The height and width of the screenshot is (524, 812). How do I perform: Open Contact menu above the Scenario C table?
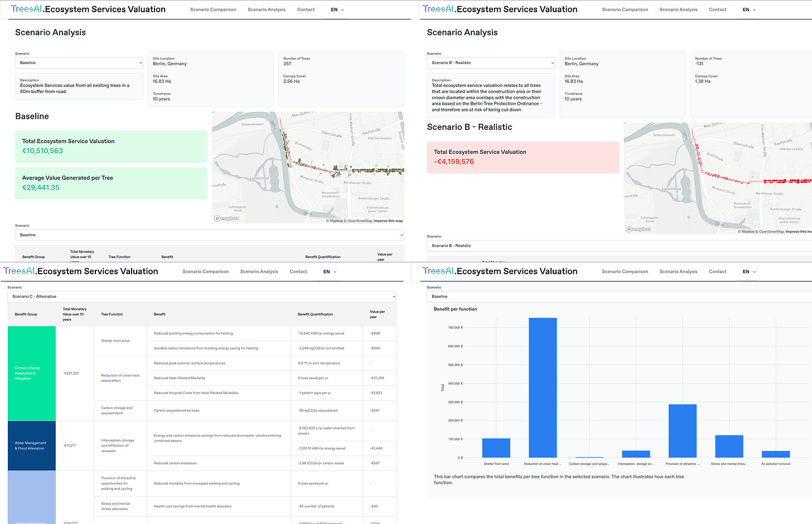(298, 271)
